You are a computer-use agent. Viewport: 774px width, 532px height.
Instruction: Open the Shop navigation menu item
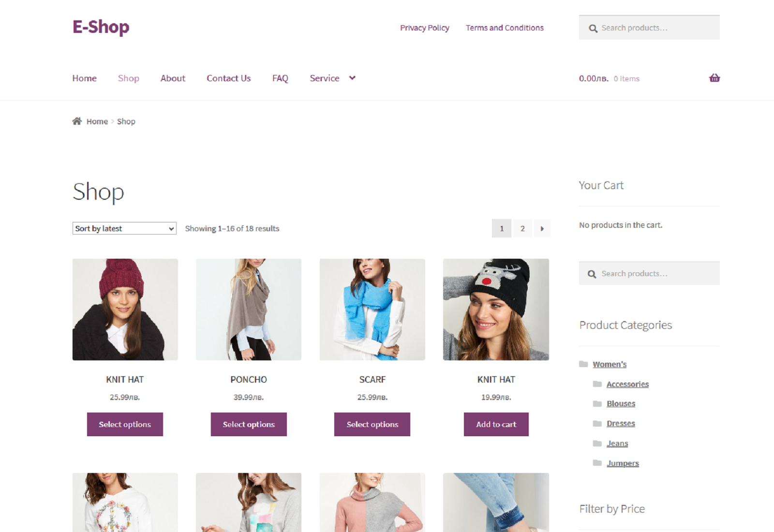129,78
